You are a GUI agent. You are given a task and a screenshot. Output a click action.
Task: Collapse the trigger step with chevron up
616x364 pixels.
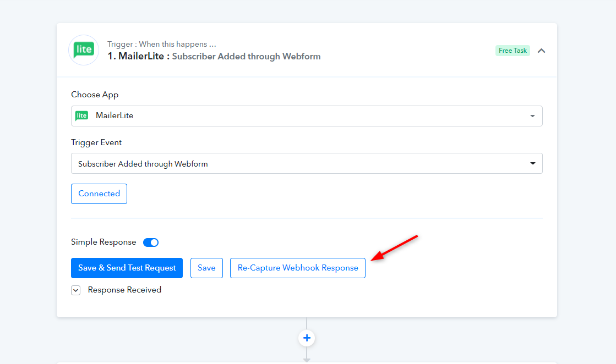point(541,51)
